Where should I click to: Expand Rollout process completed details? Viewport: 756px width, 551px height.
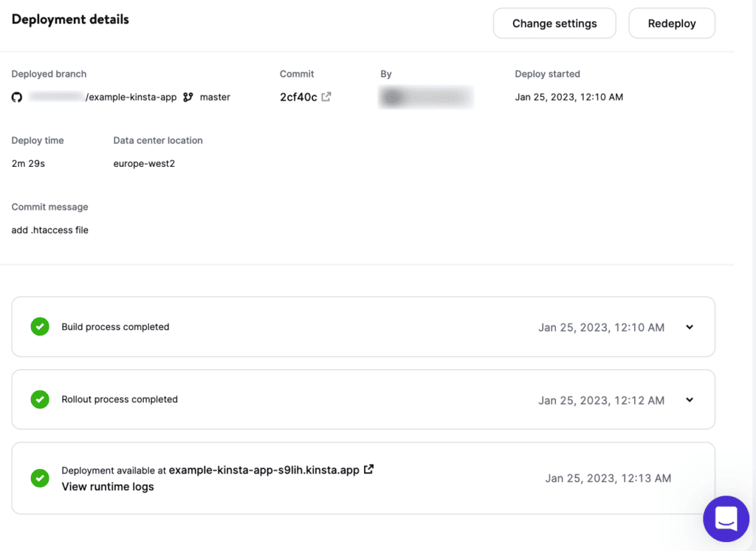point(689,400)
